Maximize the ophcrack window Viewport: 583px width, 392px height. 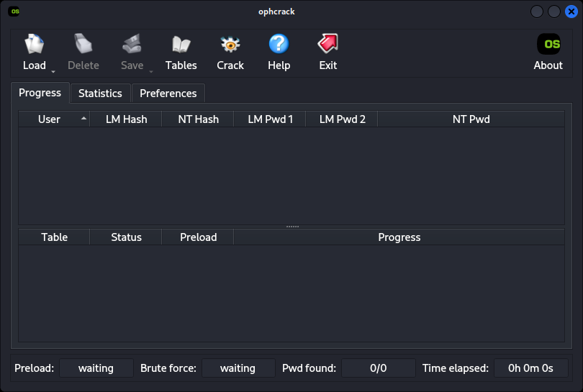coord(554,12)
